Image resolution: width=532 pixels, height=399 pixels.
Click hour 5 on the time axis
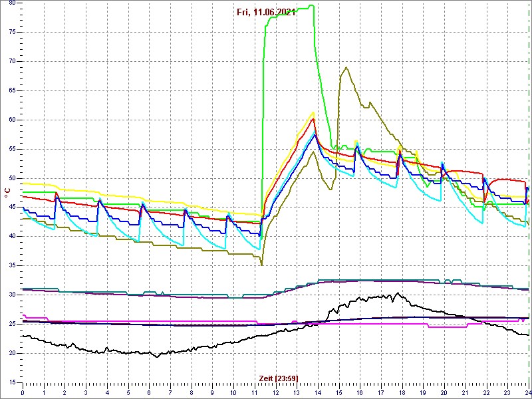[128, 392]
